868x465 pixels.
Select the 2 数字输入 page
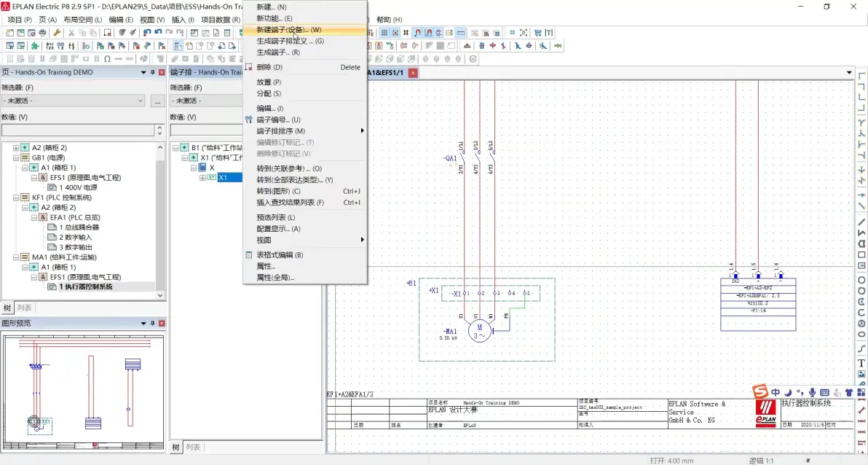point(76,237)
